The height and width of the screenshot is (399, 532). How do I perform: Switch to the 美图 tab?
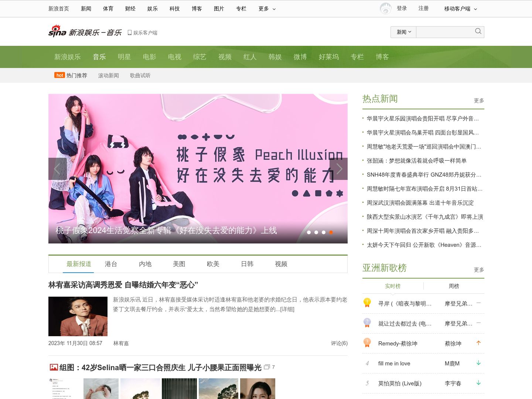pos(179,264)
